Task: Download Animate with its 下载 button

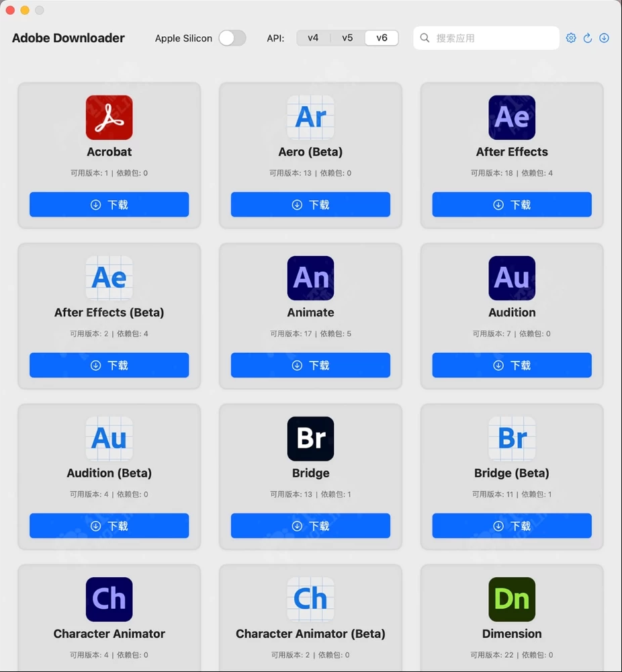Action: coord(310,365)
